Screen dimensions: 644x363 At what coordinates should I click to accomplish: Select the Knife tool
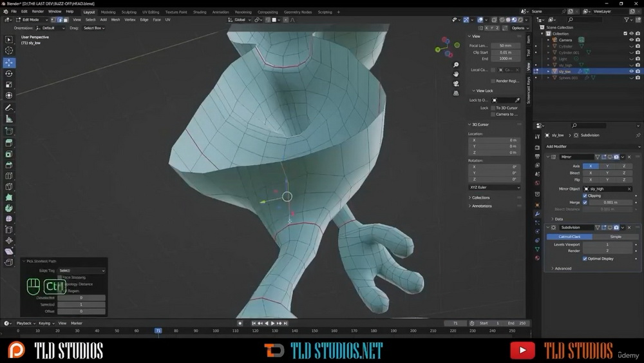(8, 186)
